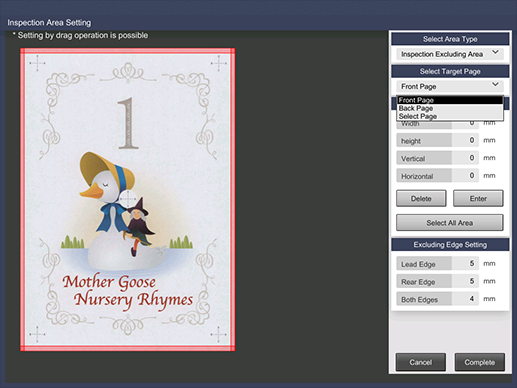Screen dimensions: 517x388
Task: Click the Both Edges value field
Action: click(465, 299)
